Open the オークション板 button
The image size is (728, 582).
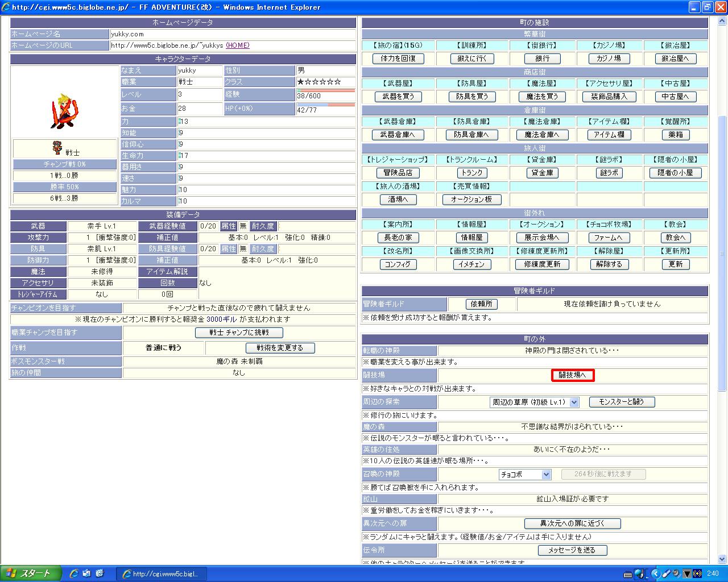472,199
